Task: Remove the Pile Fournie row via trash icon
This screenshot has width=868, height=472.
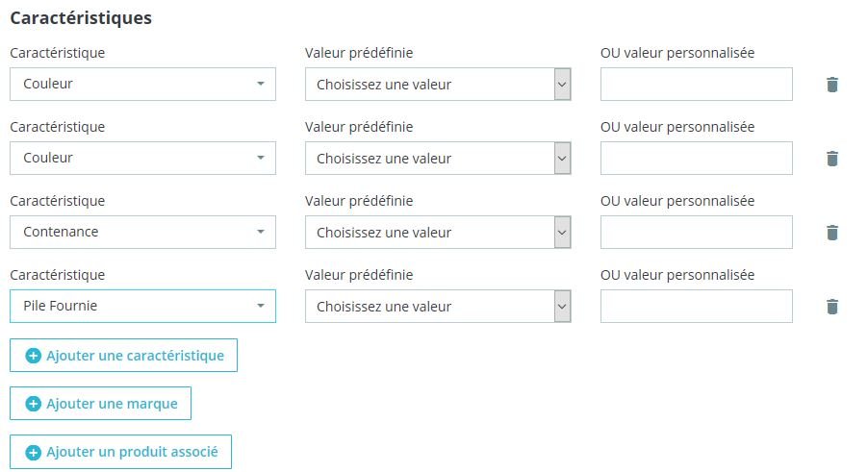Action: [x=832, y=307]
